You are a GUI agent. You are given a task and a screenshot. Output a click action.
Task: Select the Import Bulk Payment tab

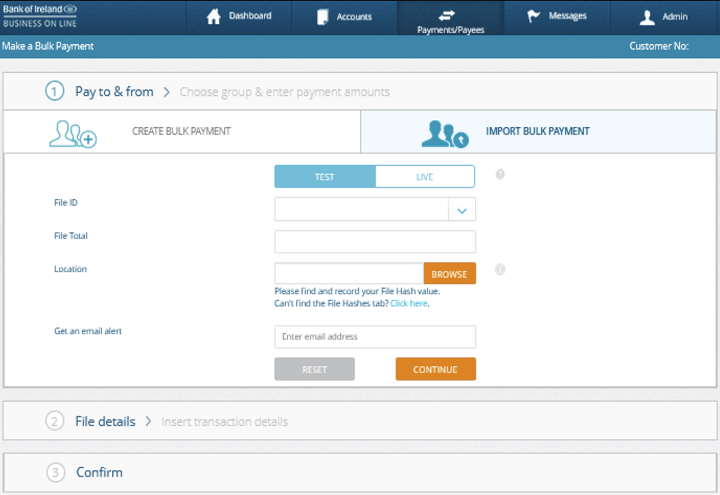coord(537,131)
